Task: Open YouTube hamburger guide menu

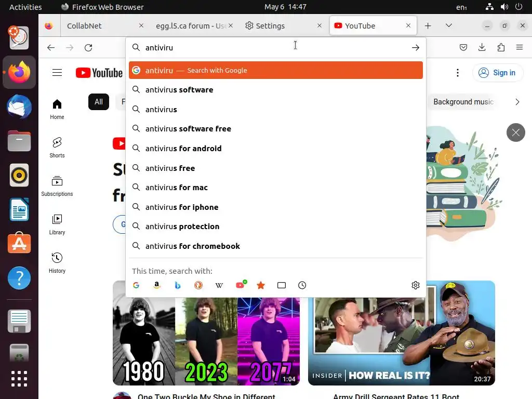Action: 57,73
